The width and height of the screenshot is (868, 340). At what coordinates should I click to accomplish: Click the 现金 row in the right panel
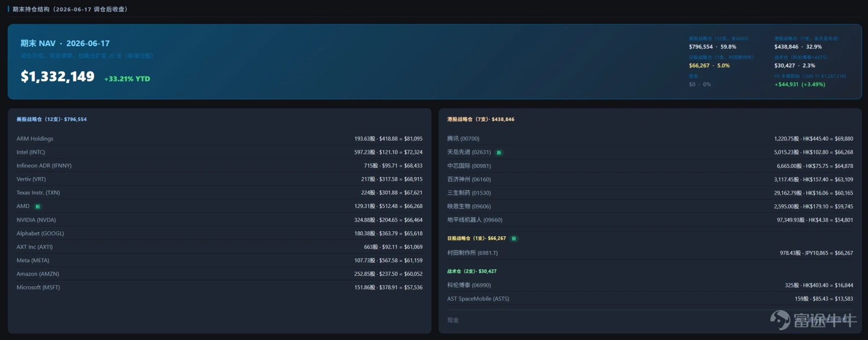pyautogui.click(x=650, y=320)
